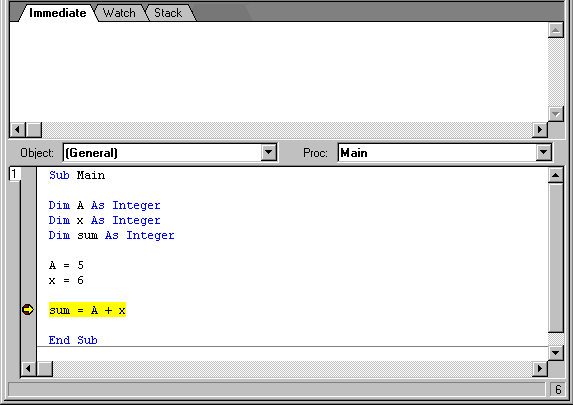Click the code editor scroll left arrow
This screenshot has width=573, height=405.
(29, 368)
